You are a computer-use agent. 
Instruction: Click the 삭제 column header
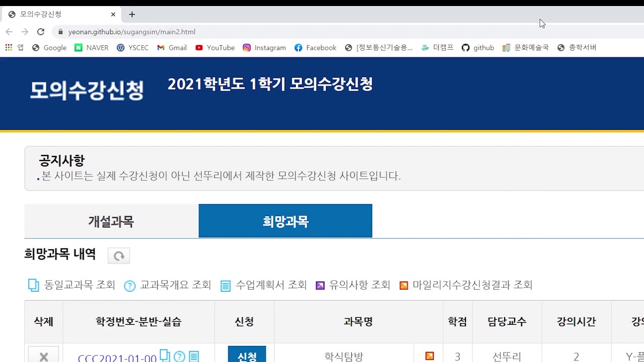pos(44,322)
